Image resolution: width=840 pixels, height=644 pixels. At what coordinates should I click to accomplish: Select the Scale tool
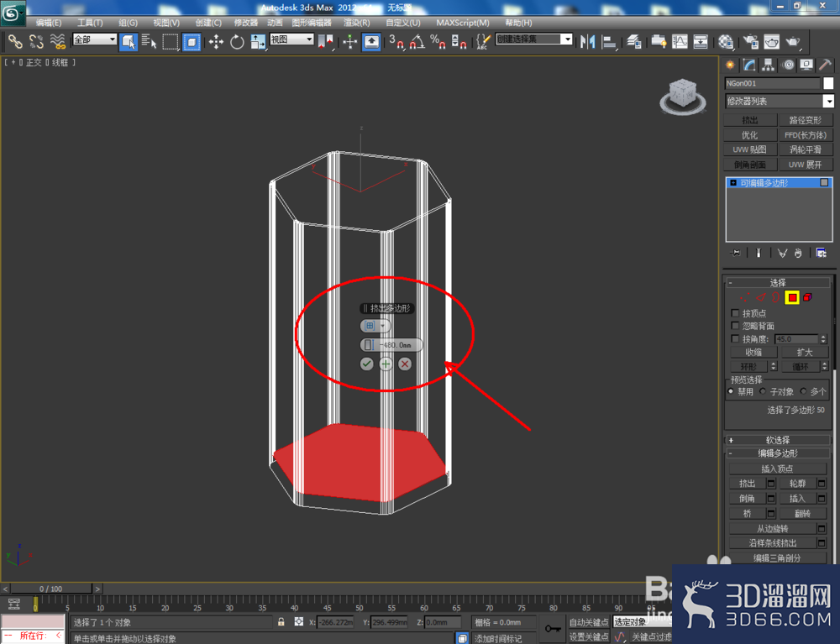click(258, 41)
